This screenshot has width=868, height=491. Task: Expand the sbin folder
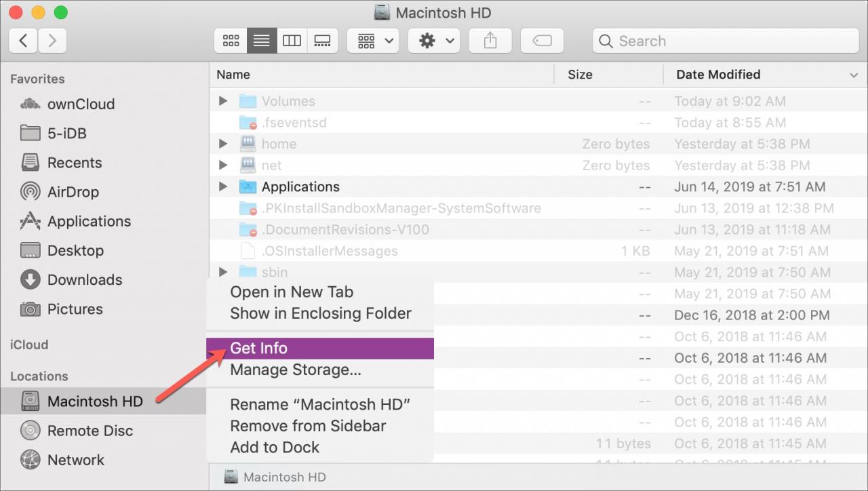pyautogui.click(x=222, y=272)
